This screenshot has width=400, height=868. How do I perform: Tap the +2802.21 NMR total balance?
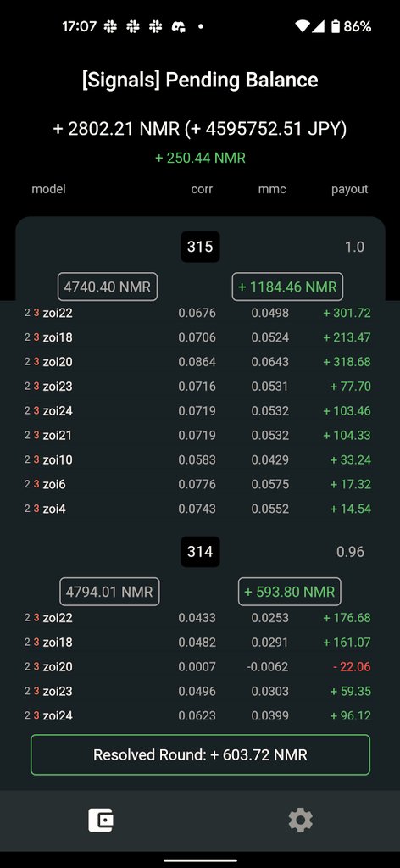click(x=200, y=129)
